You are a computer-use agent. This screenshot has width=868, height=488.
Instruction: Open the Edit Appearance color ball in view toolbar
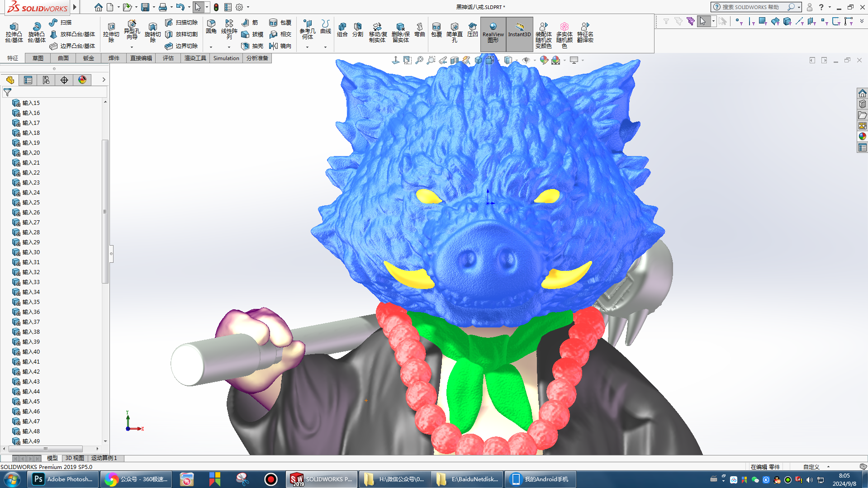(x=544, y=60)
